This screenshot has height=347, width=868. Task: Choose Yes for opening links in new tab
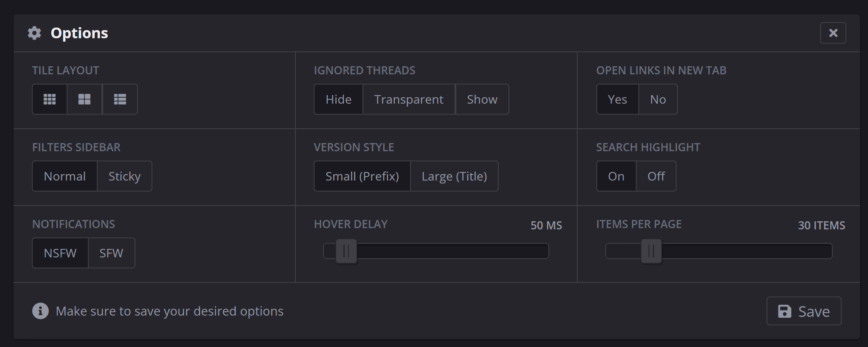point(617,99)
